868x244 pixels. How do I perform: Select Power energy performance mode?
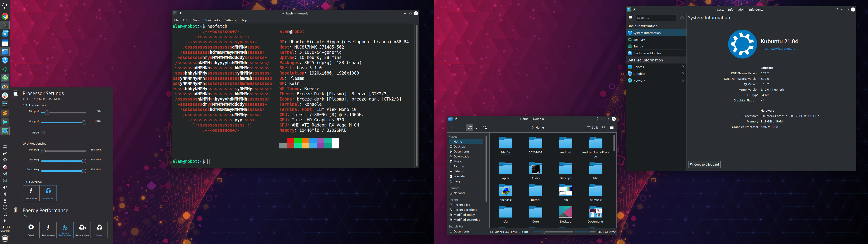pos(99,230)
